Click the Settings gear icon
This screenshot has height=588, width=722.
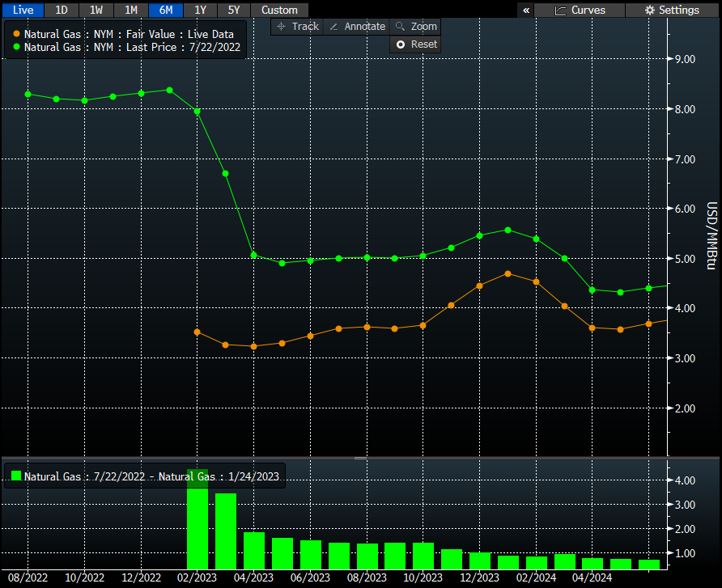coord(650,11)
